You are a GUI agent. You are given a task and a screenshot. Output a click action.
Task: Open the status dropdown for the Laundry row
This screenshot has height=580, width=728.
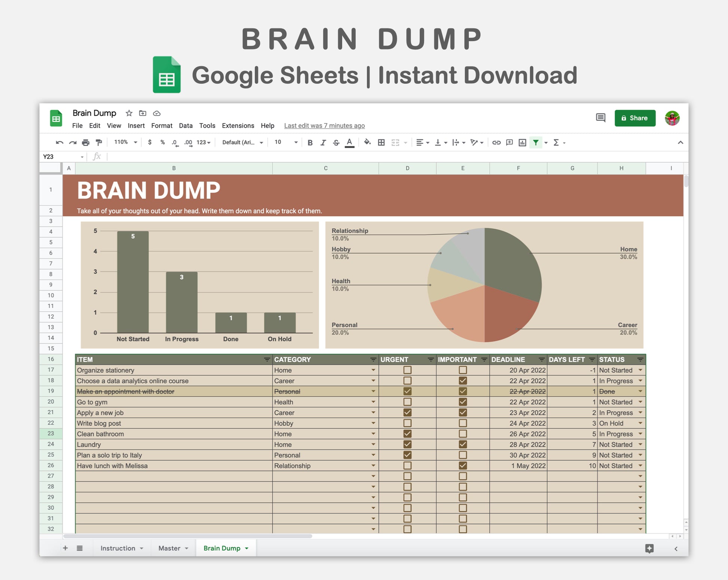(x=640, y=444)
